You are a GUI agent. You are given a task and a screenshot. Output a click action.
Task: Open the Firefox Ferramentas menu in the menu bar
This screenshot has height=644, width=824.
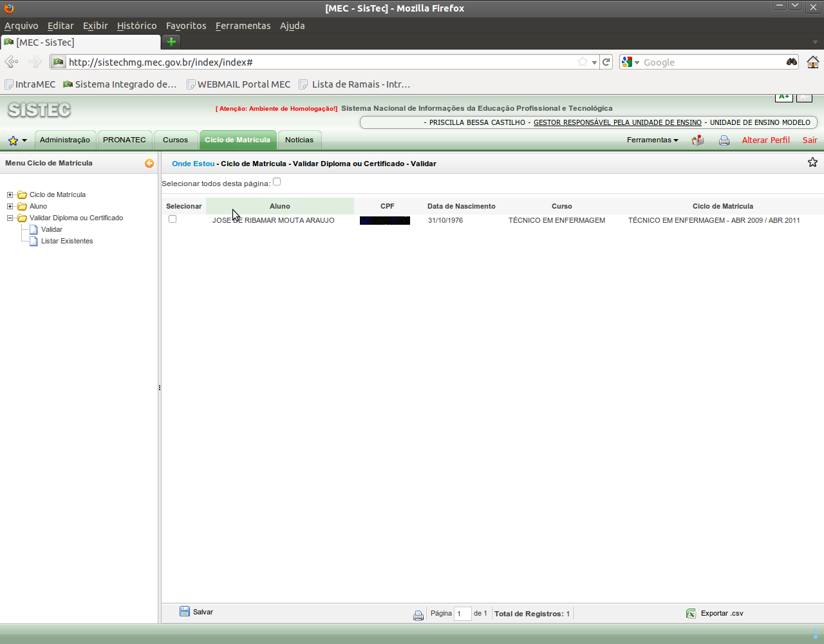click(243, 26)
